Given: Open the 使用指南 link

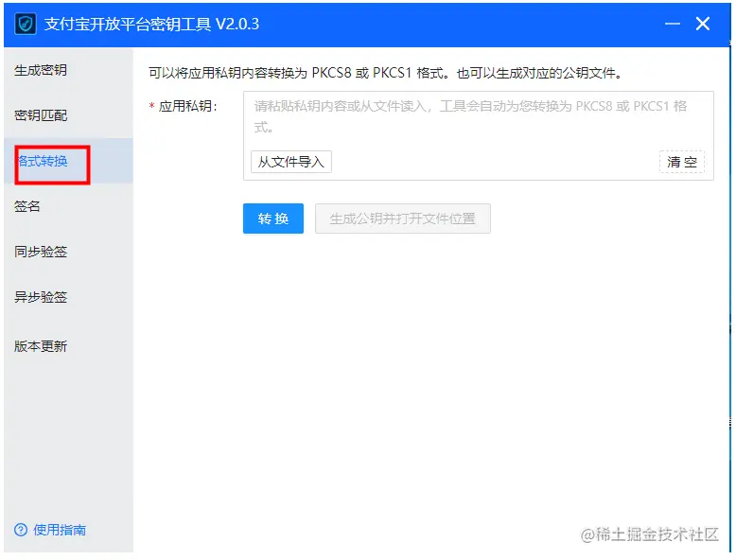Looking at the screenshot, I should click(x=60, y=530).
